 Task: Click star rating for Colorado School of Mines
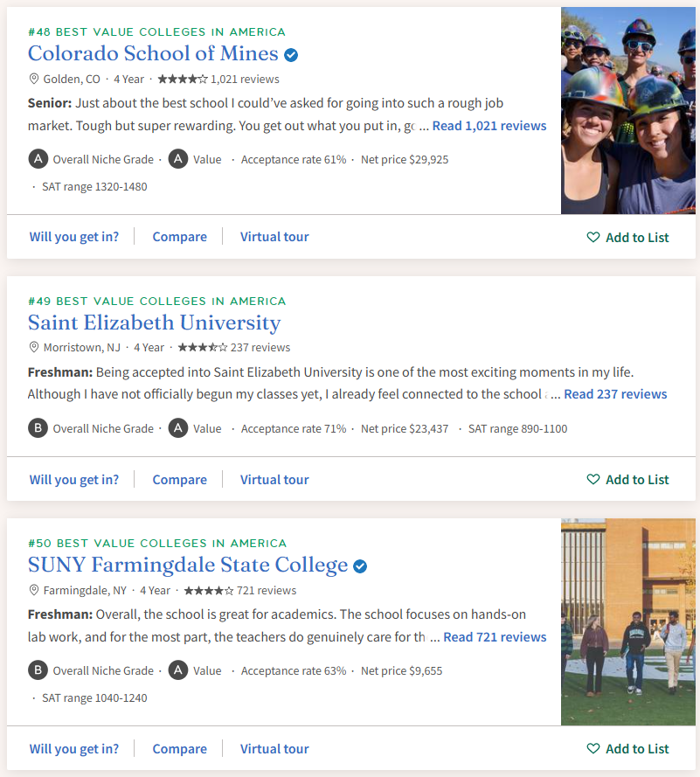coord(183,79)
